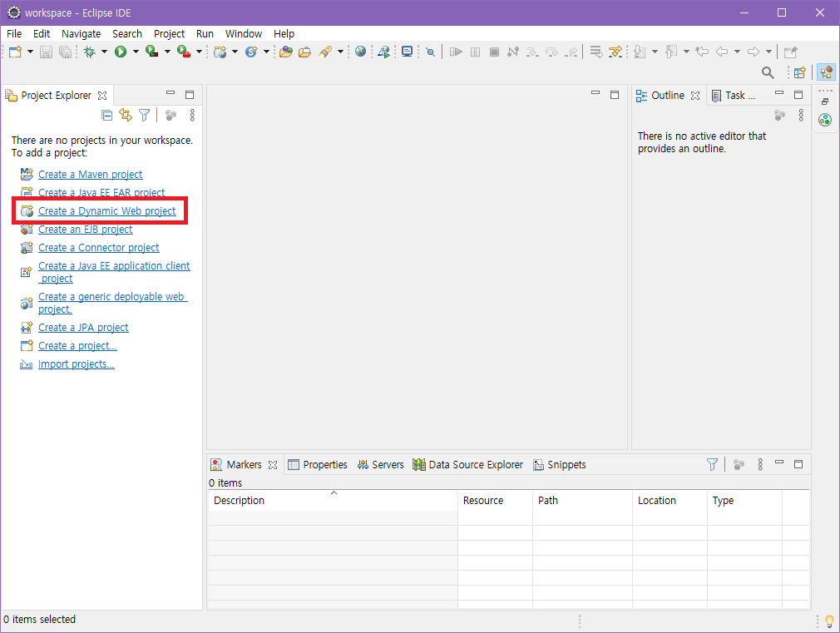This screenshot has height=633, width=840.
Task: Click Create a Dynamic Web project link
Action: point(106,211)
